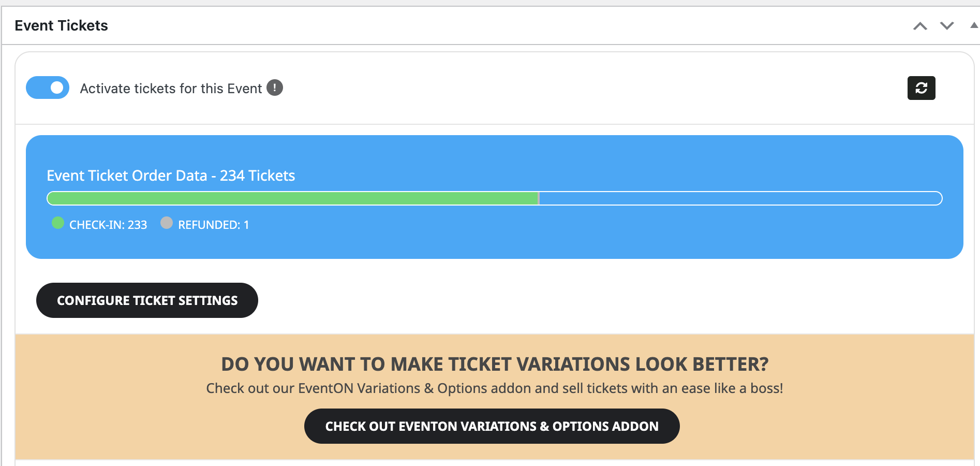Click the REFUNDED: 1 label
Image resolution: width=980 pixels, height=466 pixels.
point(214,225)
